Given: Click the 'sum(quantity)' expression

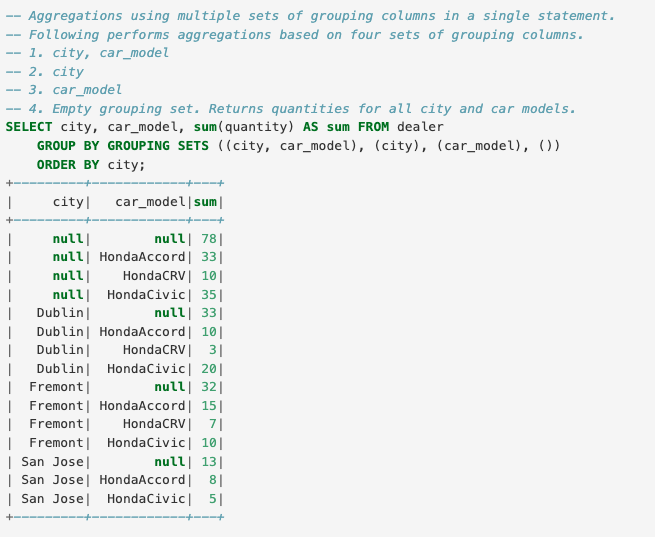Looking at the screenshot, I should pyautogui.click(x=244, y=127).
